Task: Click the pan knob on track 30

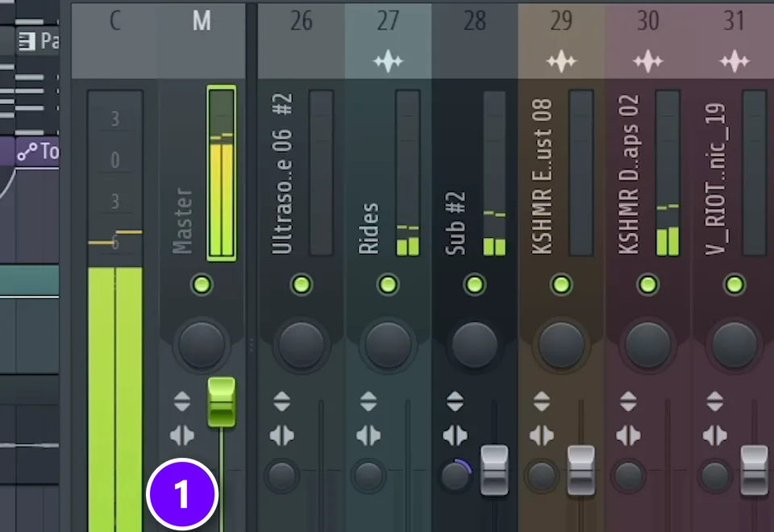Action: coord(647,346)
